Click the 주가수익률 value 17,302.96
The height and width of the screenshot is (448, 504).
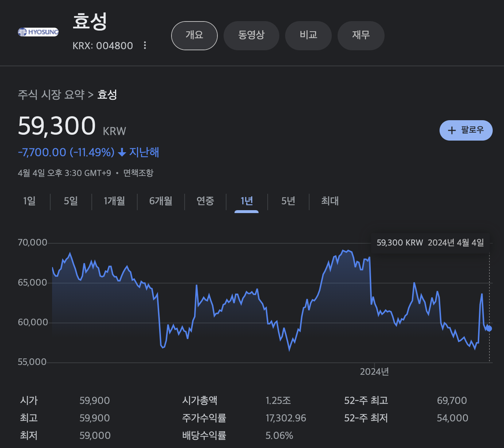coord(286,418)
